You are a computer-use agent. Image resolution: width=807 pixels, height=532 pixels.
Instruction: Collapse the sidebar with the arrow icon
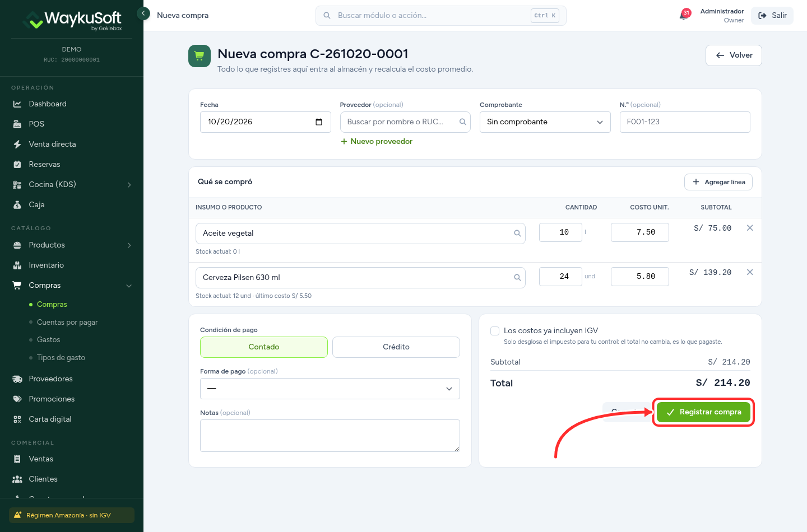coord(143,13)
